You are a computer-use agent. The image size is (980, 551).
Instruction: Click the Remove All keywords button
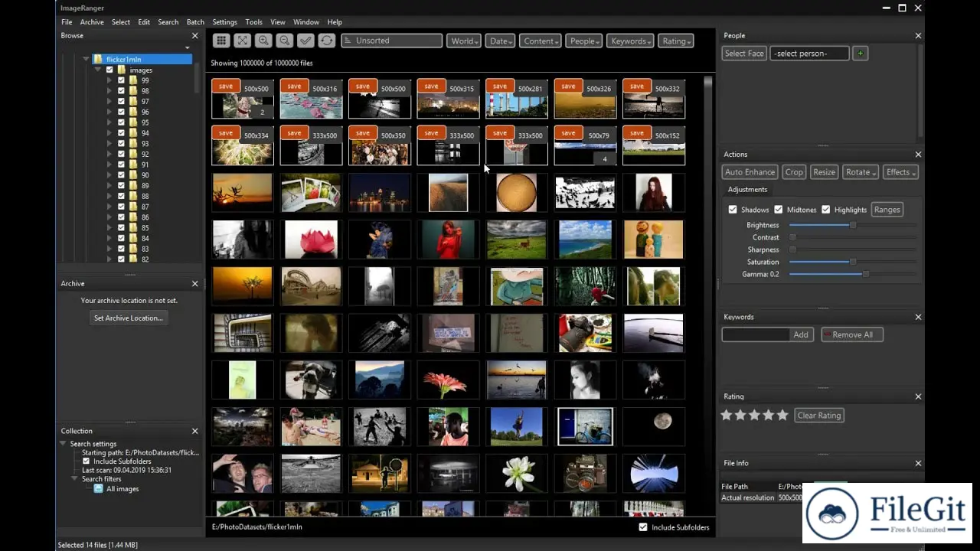852,334
